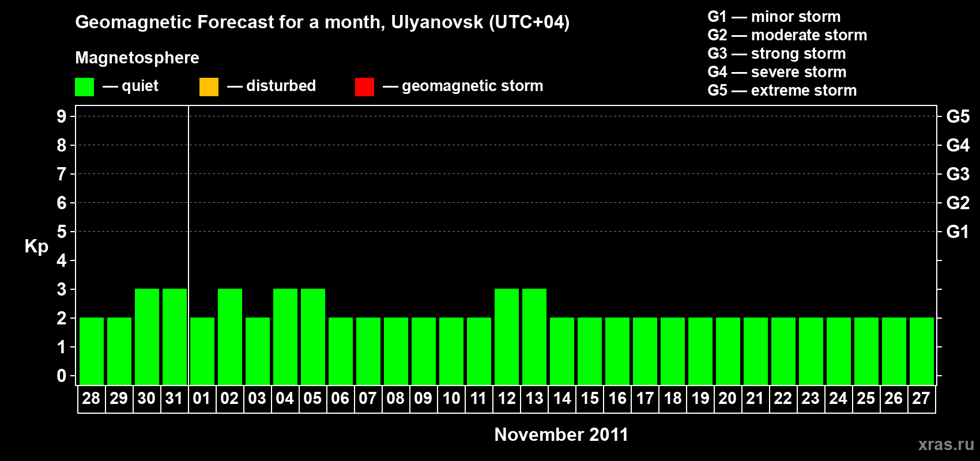Click the bar above date 05
This screenshot has height=461, width=980.
313,337
